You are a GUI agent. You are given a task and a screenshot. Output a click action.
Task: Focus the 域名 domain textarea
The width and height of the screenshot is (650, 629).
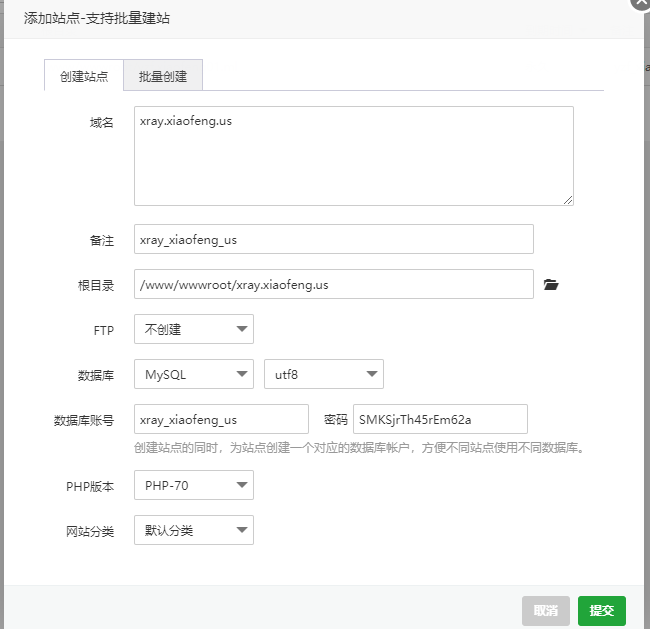(x=354, y=156)
